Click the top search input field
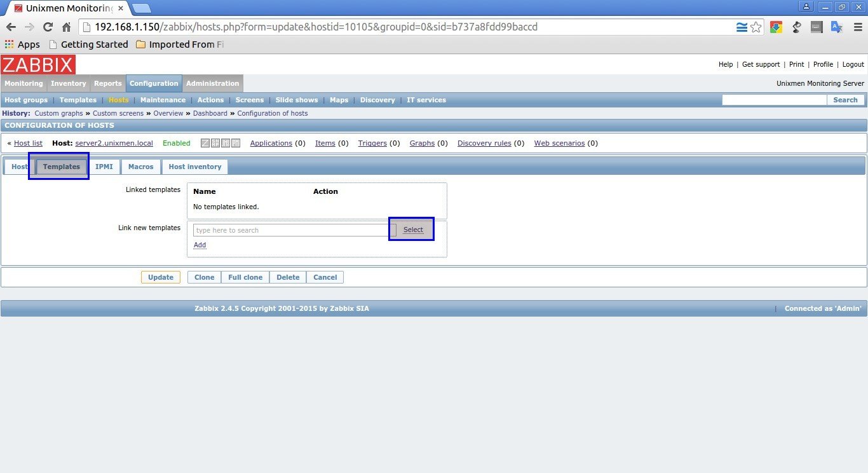Image resolution: width=868 pixels, height=473 pixels. tap(774, 100)
